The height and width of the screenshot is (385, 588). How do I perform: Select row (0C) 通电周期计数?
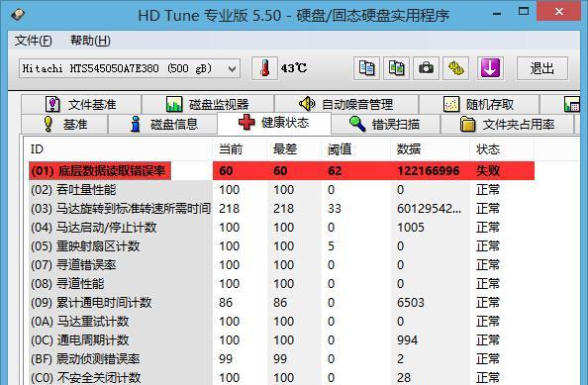point(281,340)
